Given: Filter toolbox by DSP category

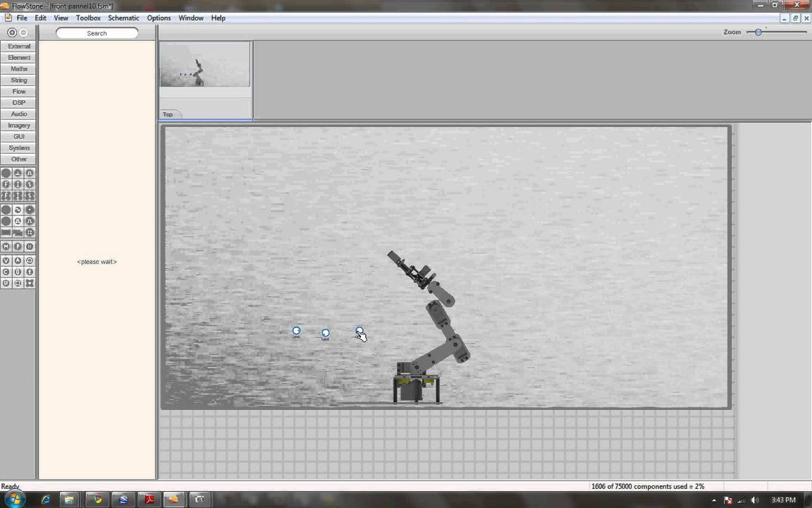Looking at the screenshot, I should pos(18,102).
